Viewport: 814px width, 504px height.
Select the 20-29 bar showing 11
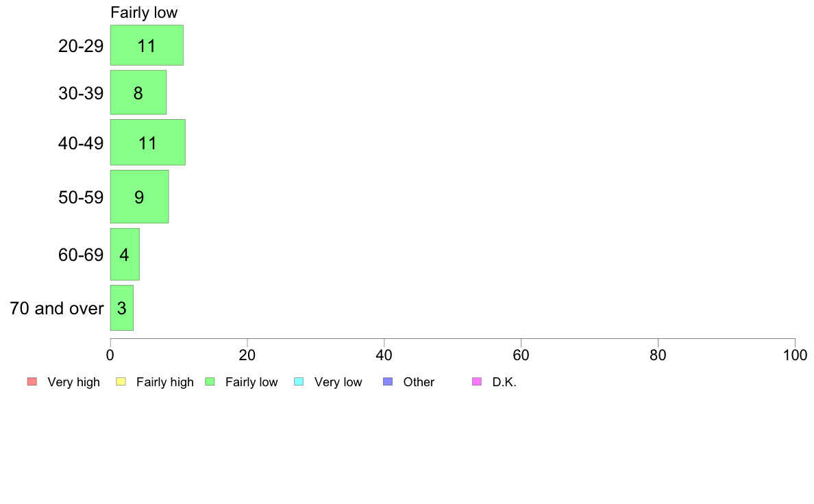coord(147,45)
